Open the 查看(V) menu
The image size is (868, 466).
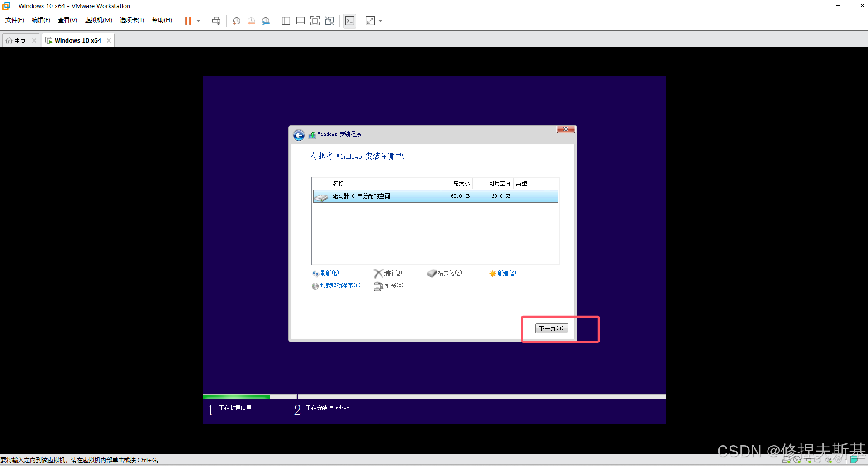[67, 20]
